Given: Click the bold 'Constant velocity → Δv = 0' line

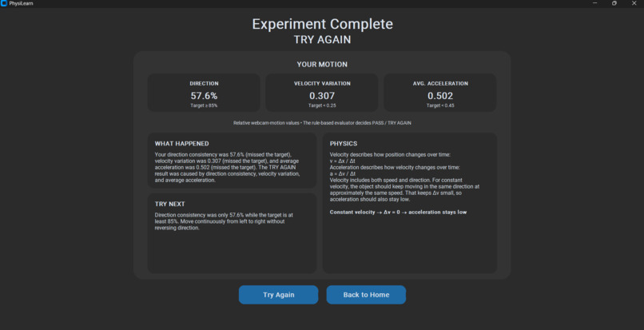Looking at the screenshot, I should [x=398, y=212].
